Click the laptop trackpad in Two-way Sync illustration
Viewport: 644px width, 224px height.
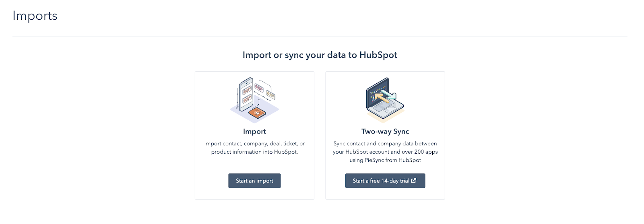[389, 110]
